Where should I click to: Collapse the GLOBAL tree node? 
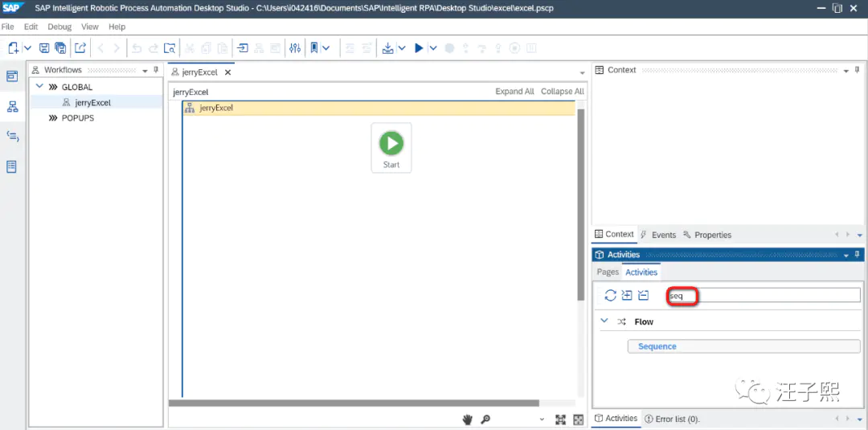(39, 86)
